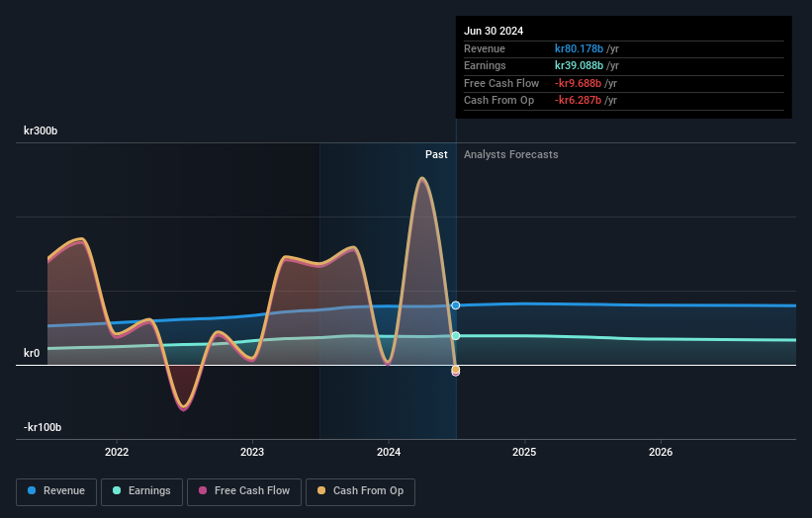Click the 2025 x-axis label
Image resolution: width=812 pixels, height=518 pixels.
(524, 452)
